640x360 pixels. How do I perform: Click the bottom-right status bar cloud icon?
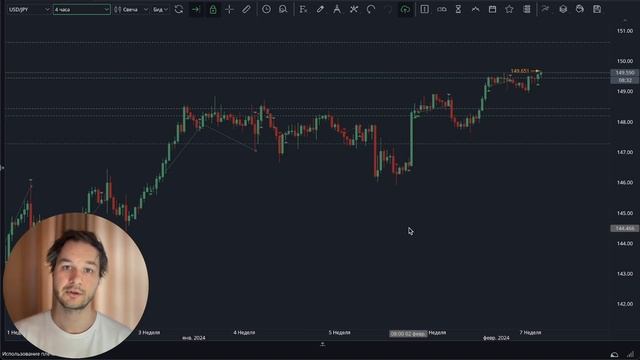point(614,354)
